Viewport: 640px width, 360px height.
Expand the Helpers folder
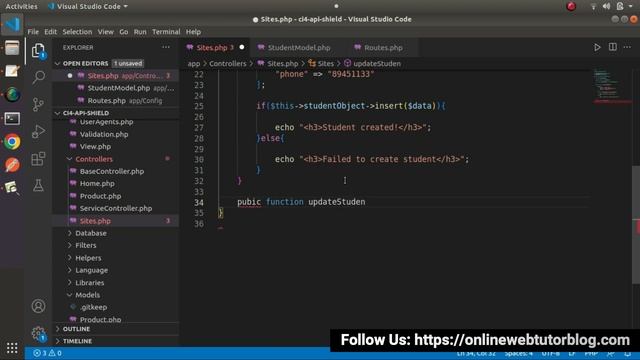coord(69,258)
